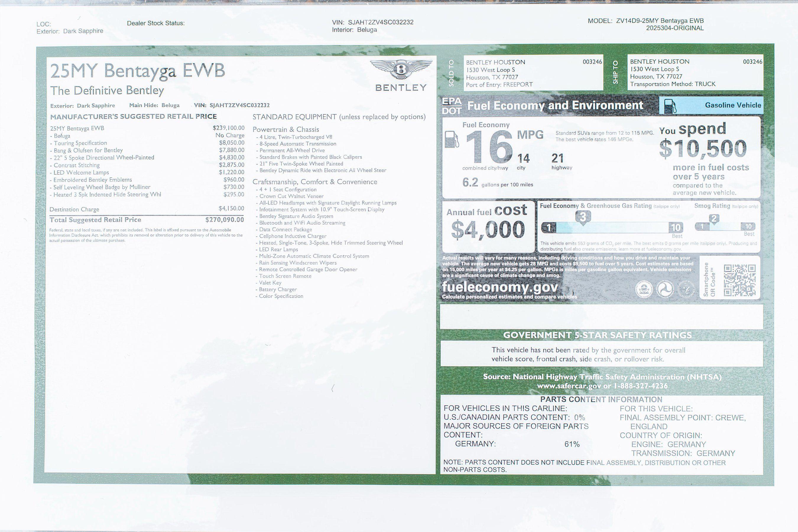Click the gas pump icon beside Gasoline Vehicle

click(670, 106)
